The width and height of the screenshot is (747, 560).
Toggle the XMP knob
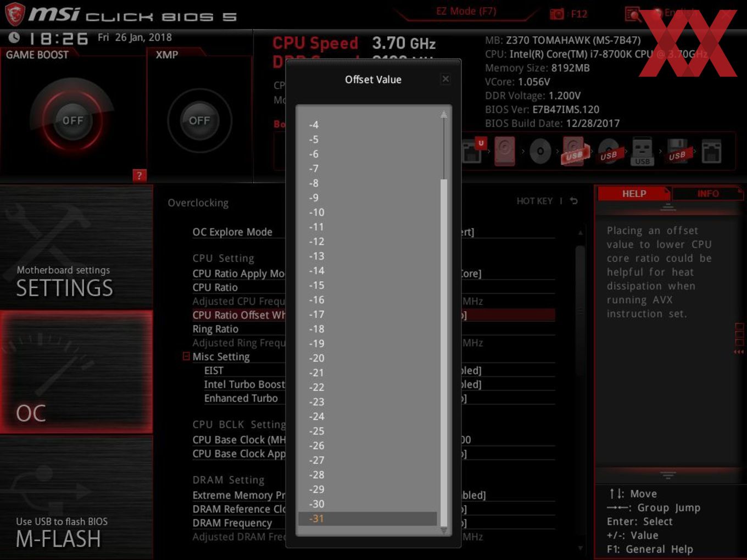pos(199,120)
